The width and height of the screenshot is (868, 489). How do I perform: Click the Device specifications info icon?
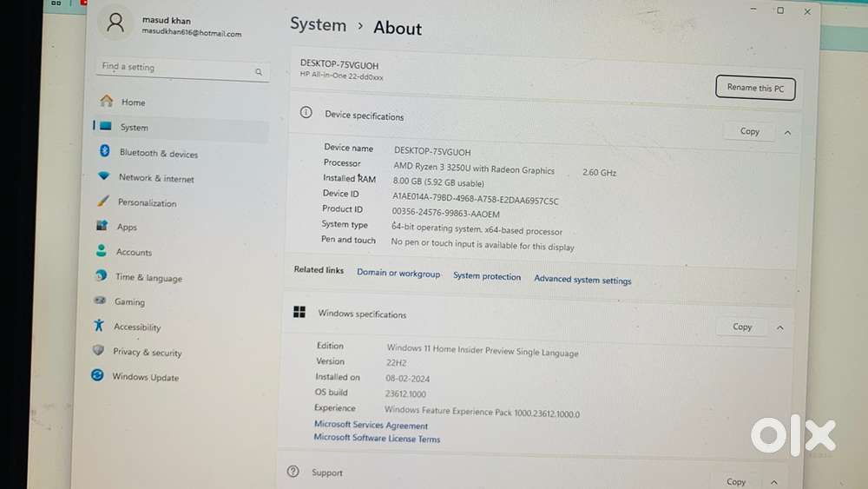pos(306,112)
